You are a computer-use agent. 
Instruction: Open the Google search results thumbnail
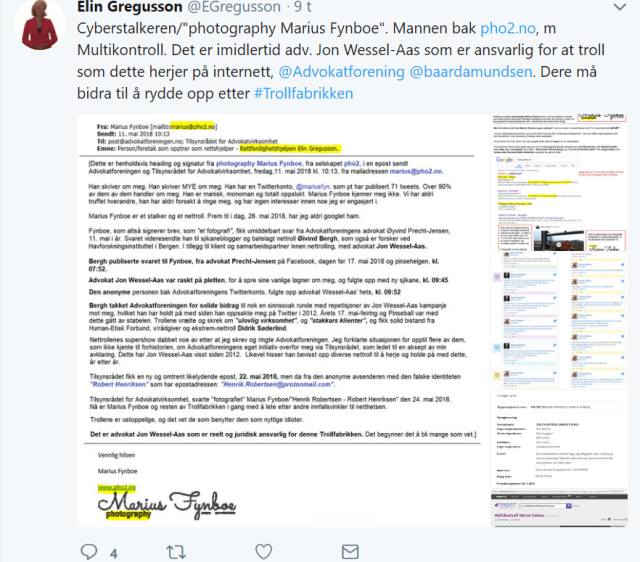(559, 183)
